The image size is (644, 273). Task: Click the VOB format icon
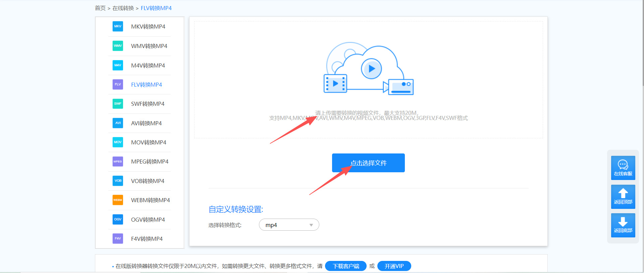pyautogui.click(x=118, y=181)
